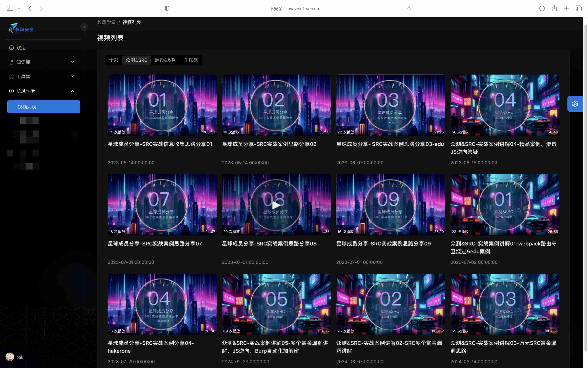Select the 车联网 tab

click(x=191, y=60)
